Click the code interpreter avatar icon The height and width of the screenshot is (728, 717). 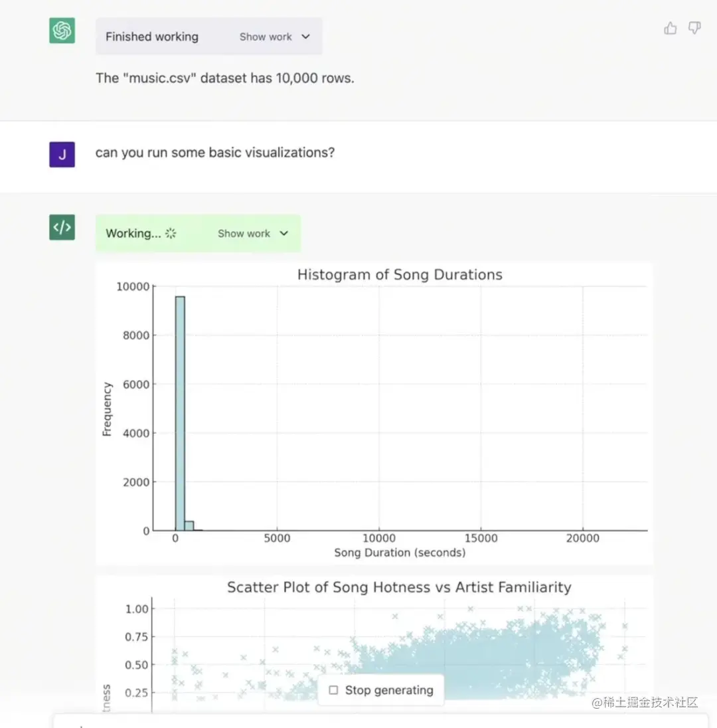click(x=62, y=227)
